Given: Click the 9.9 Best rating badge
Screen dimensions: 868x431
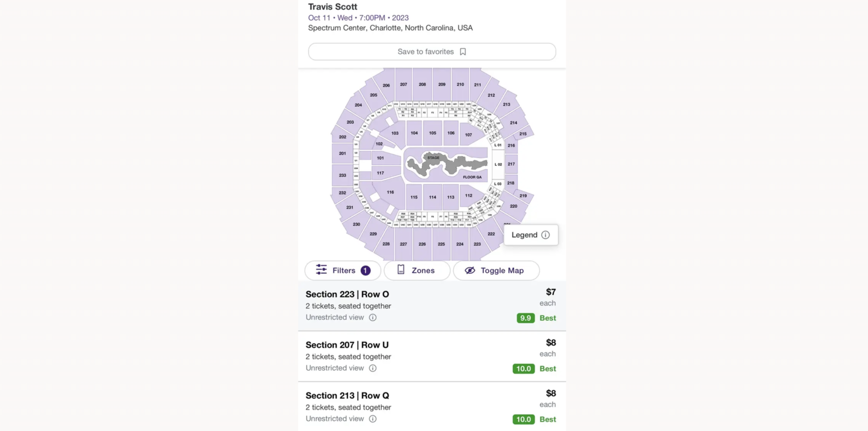Looking at the screenshot, I should pos(525,318).
